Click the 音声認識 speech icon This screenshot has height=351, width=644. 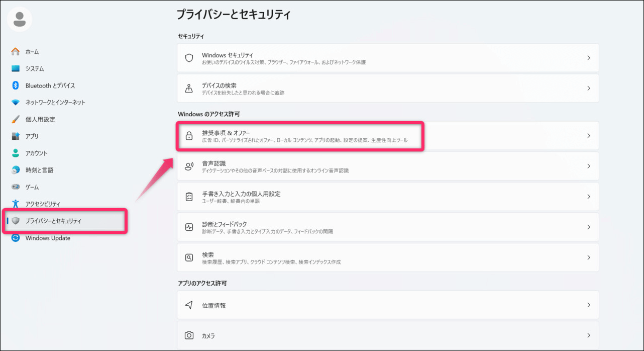click(189, 166)
